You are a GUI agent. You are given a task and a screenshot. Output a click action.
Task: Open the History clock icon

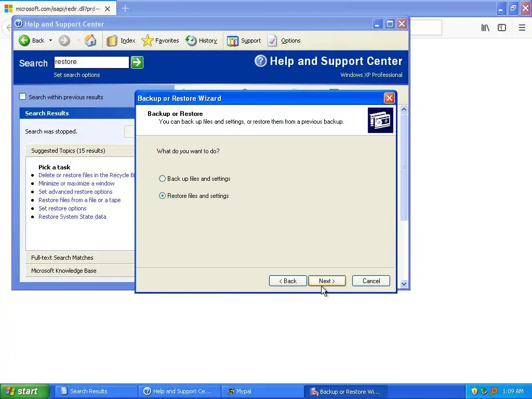pyautogui.click(x=191, y=41)
